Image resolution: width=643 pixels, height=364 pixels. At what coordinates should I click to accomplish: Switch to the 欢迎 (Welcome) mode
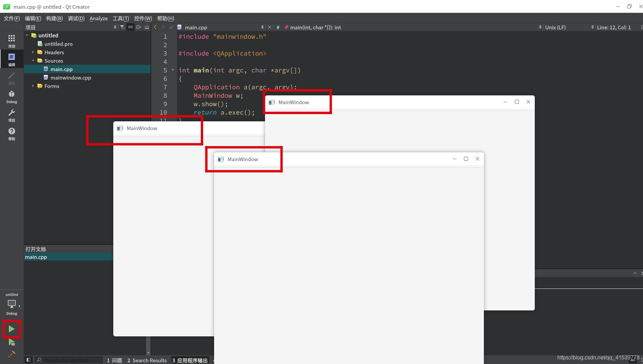12,40
